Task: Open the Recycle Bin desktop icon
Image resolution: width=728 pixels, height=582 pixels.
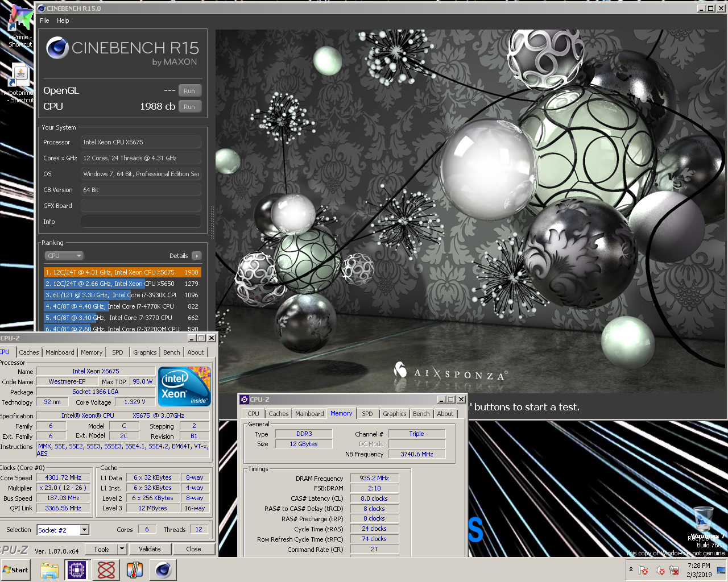Action: tap(704, 523)
